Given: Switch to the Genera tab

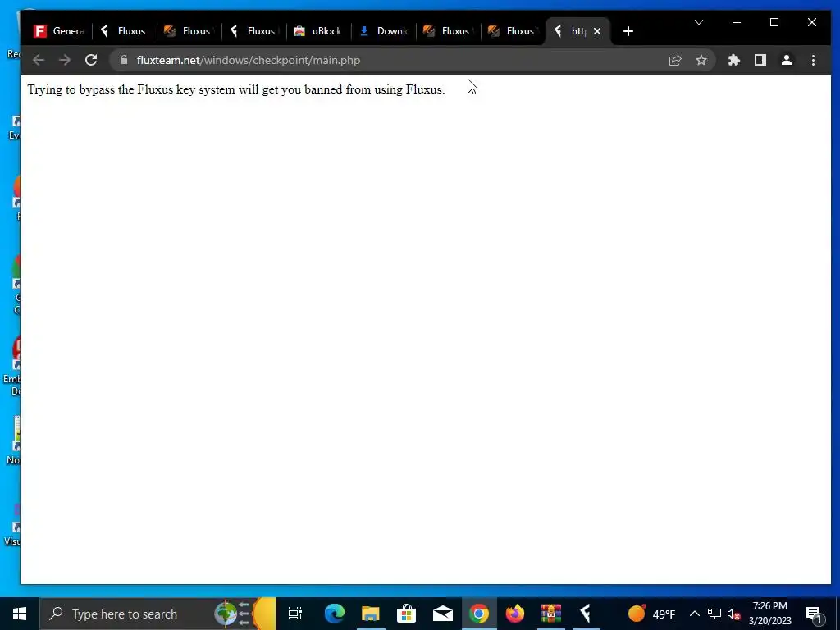Looking at the screenshot, I should click(x=59, y=31).
